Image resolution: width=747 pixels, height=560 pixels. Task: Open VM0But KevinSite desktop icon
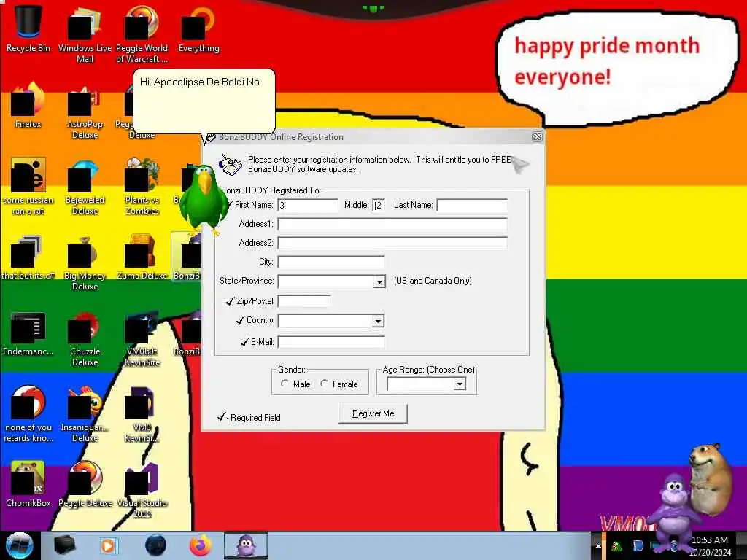click(142, 338)
